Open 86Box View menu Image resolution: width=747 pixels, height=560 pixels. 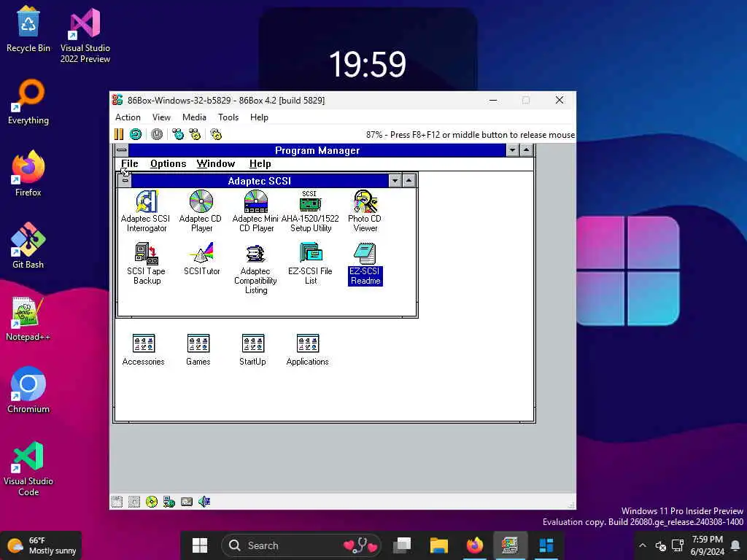tap(161, 117)
